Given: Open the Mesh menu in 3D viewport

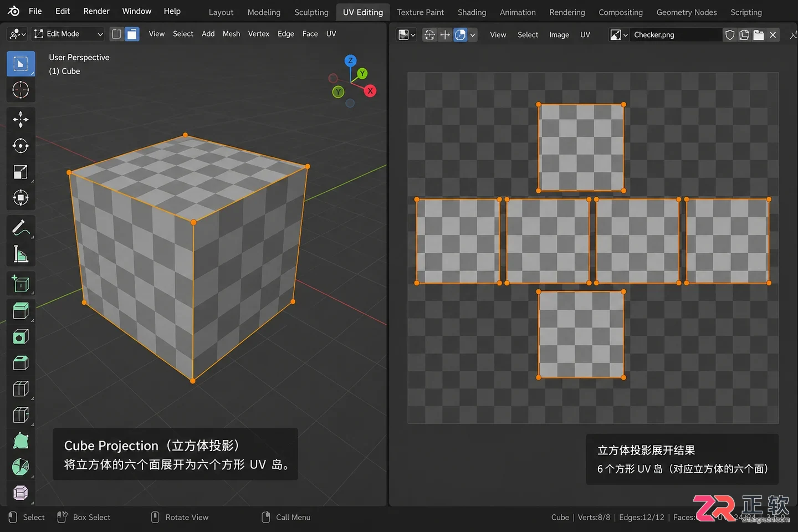Looking at the screenshot, I should pos(231,34).
